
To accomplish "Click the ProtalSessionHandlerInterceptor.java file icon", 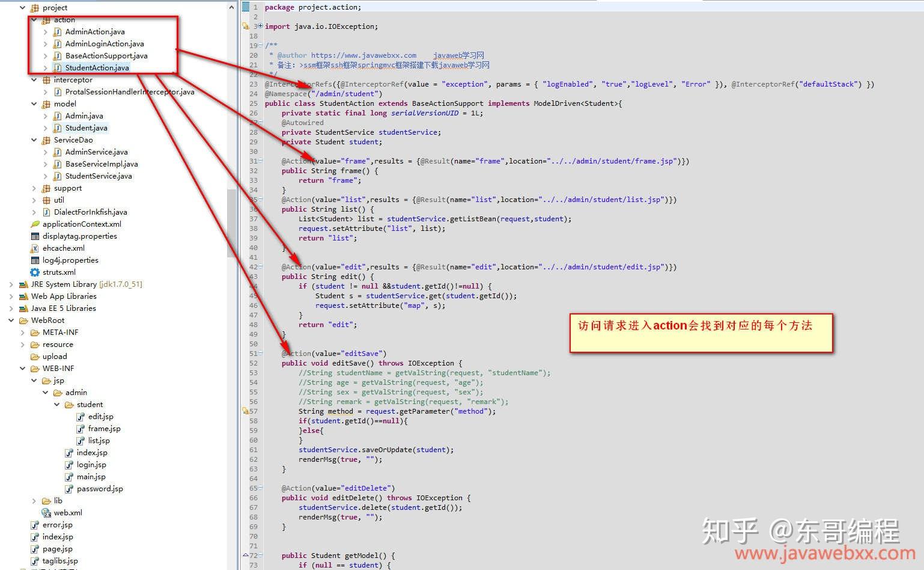I will pyautogui.click(x=57, y=92).
